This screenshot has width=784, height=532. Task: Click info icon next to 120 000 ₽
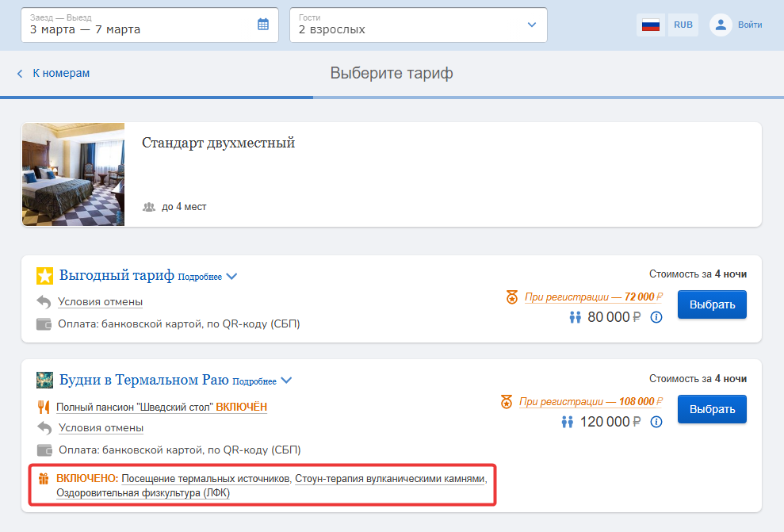(656, 422)
